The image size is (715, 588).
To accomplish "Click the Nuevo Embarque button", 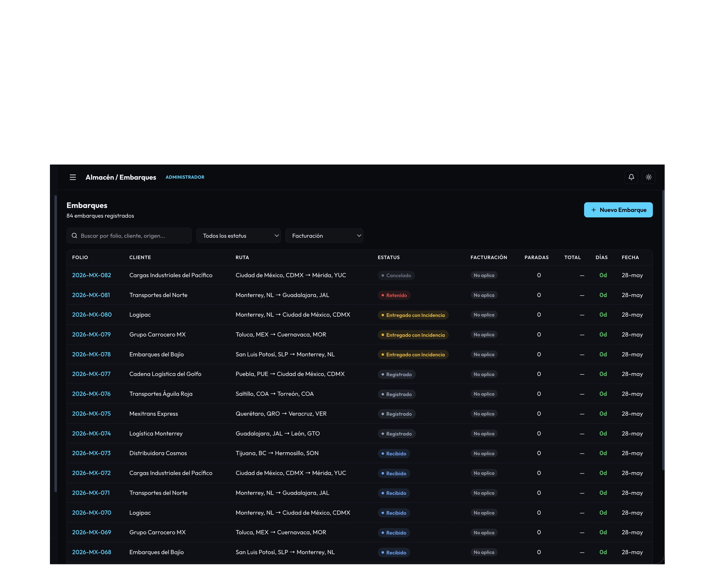I will click(618, 210).
